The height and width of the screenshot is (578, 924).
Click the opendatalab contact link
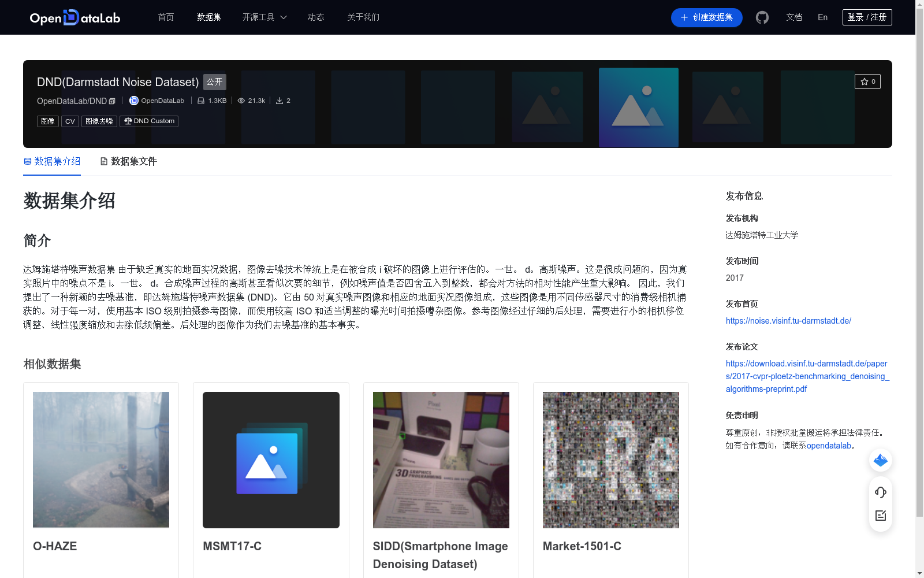829,446
